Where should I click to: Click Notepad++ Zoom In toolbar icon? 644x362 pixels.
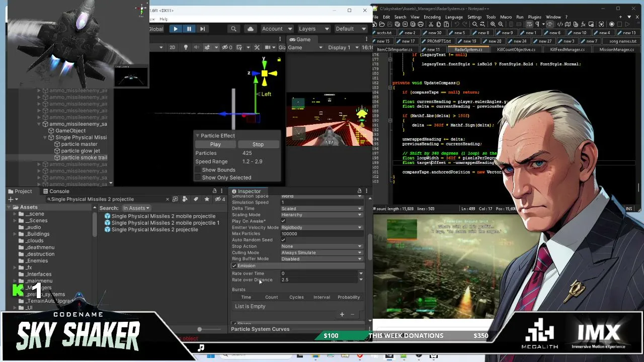tap(493, 24)
